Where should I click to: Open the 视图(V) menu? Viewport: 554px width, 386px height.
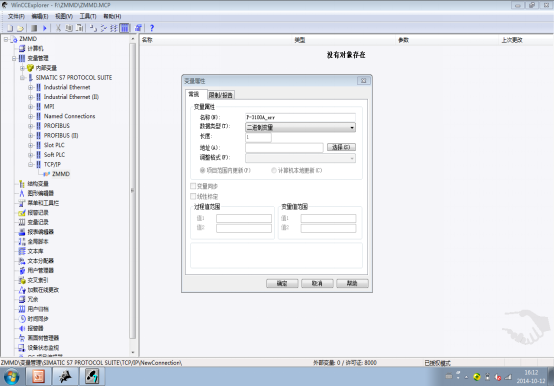point(64,16)
